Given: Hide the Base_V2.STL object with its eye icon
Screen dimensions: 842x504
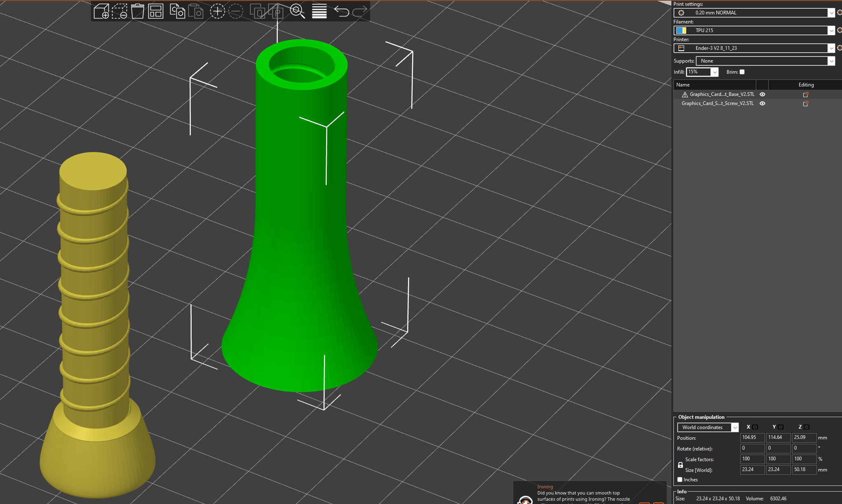Looking at the screenshot, I should coord(762,94).
